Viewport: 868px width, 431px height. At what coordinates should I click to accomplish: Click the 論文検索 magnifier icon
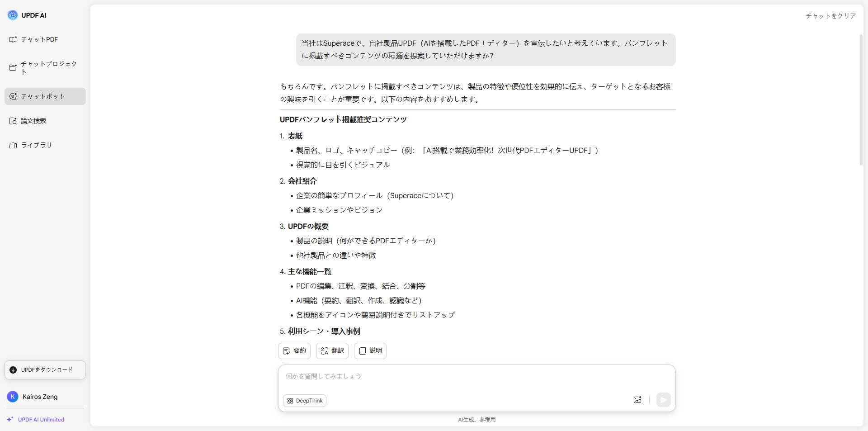coord(13,121)
